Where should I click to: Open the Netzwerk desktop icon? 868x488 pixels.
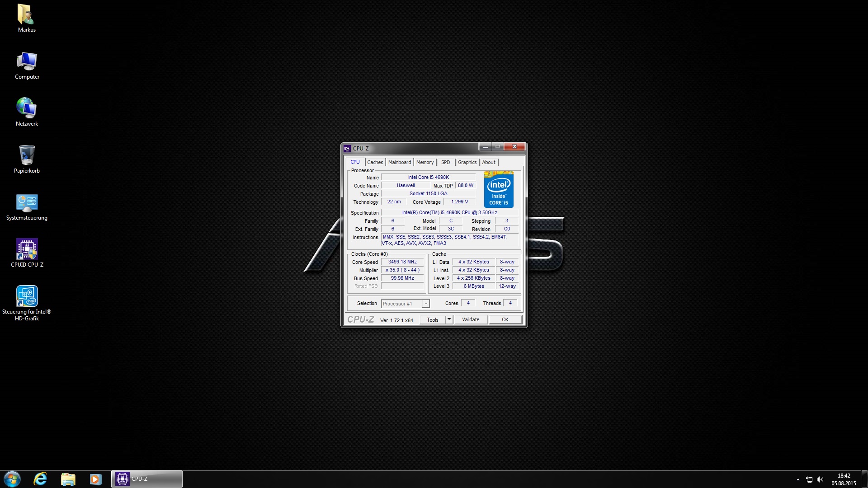(27, 108)
